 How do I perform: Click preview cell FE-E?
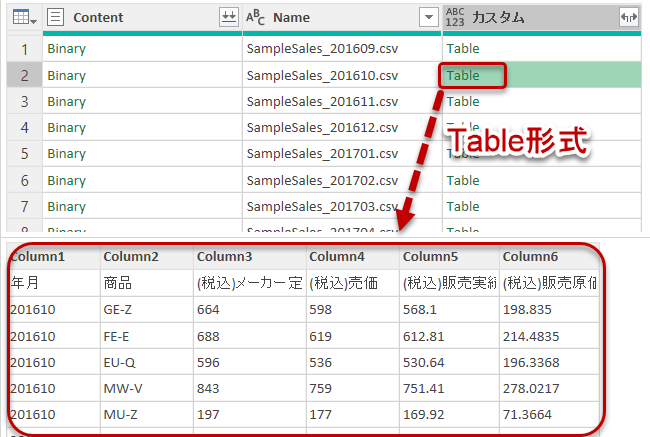(x=147, y=336)
